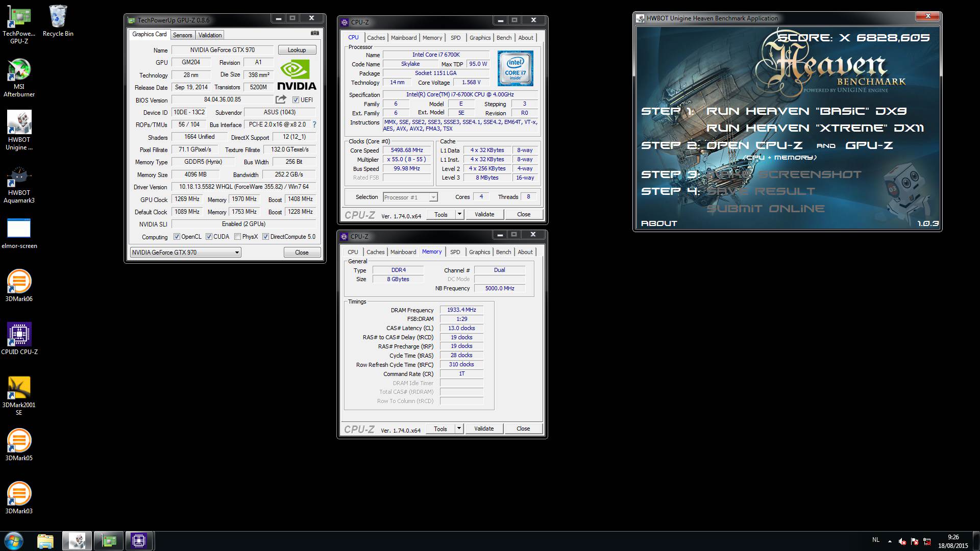This screenshot has height=551, width=980.
Task: Launch 3DMark05 desktop shortcut
Action: click(19, 445)
